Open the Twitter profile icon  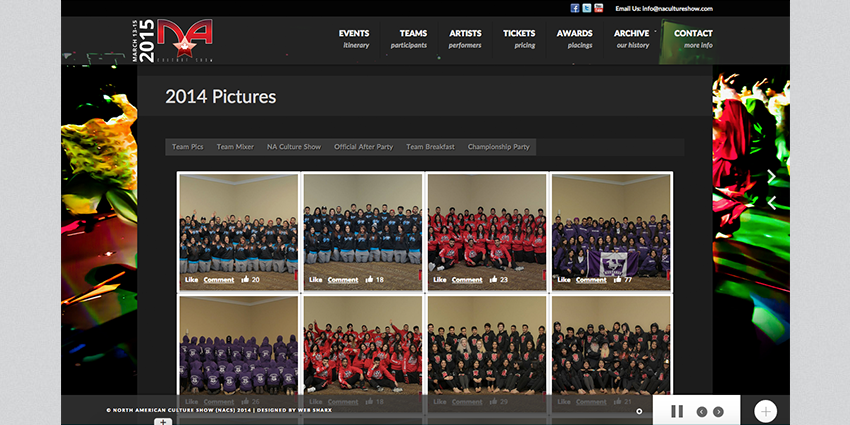pos(587,8)
